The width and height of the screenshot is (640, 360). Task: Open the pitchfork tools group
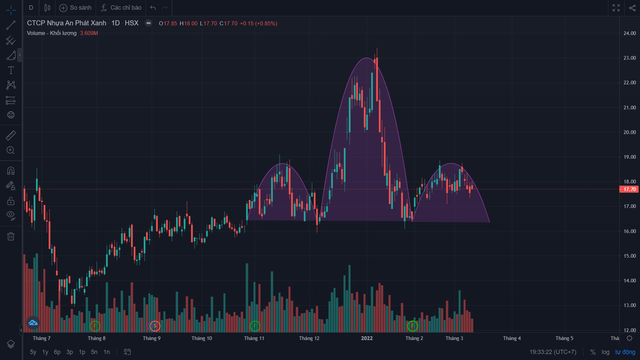11,40
